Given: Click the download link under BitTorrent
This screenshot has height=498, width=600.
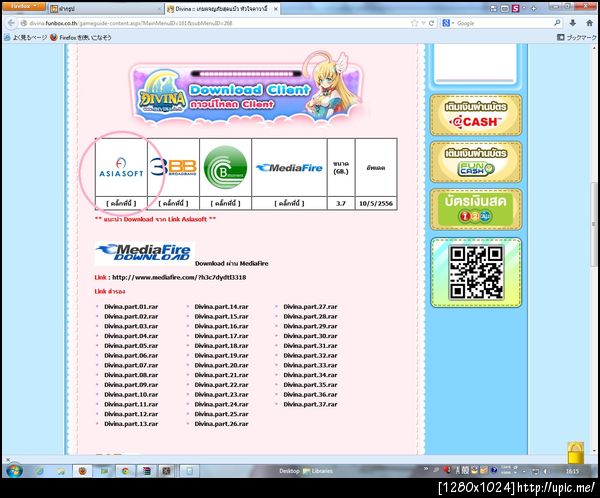Looking at the screenshot, I should 225,203.
